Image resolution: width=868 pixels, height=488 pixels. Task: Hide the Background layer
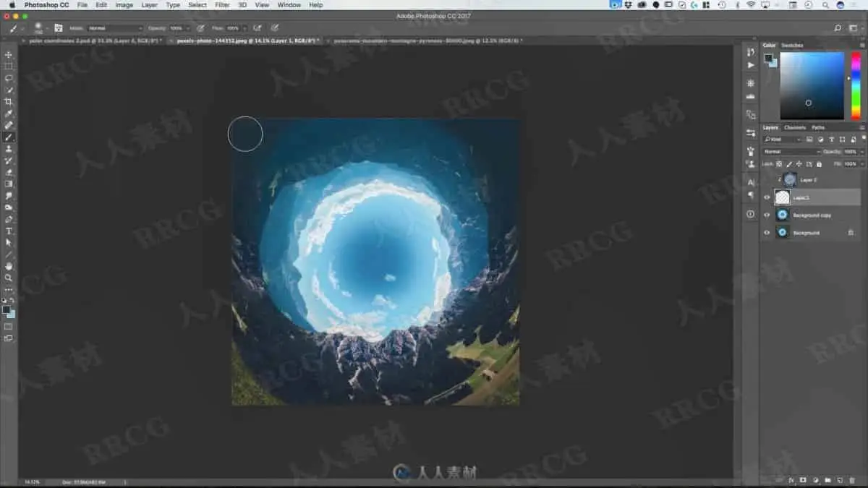(x=767, y=232)
